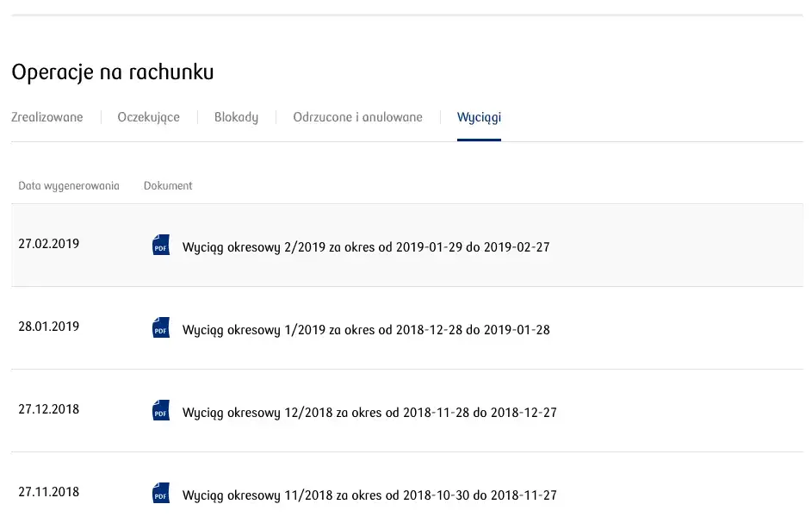812x529 pixels.
Task: Switch to the Zrealizowane tab
Action: tap(47, 117)
